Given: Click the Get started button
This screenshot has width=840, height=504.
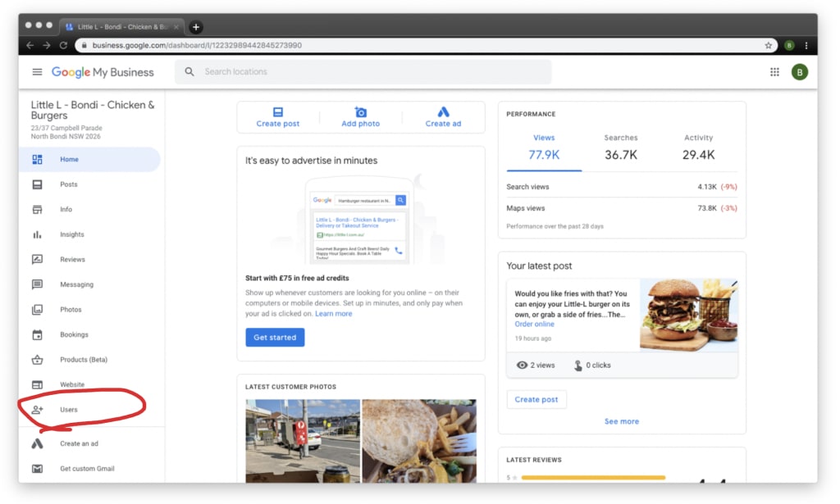Looking at the screenshot, I should [x=275, y=337].
